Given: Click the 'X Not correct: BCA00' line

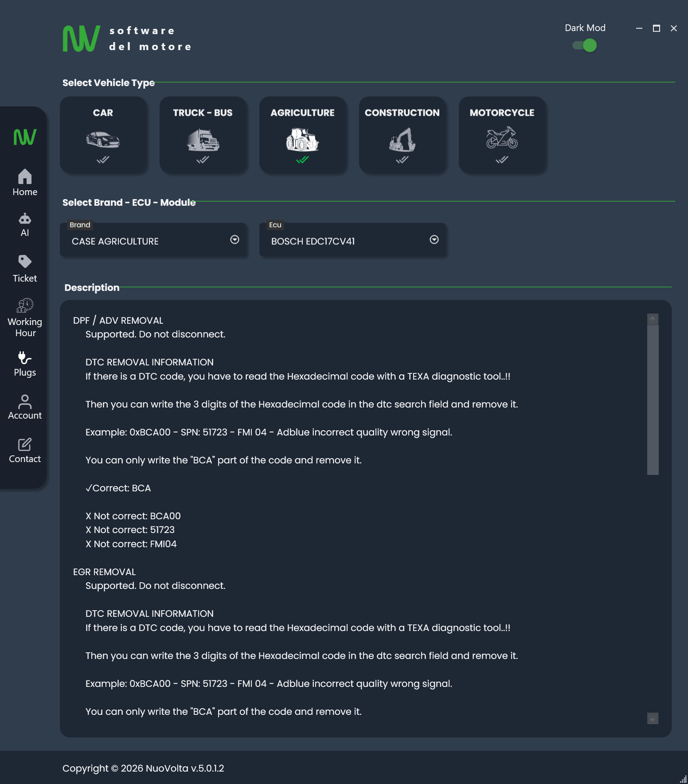Looking at the screenshot, I should tap(133, 516).
